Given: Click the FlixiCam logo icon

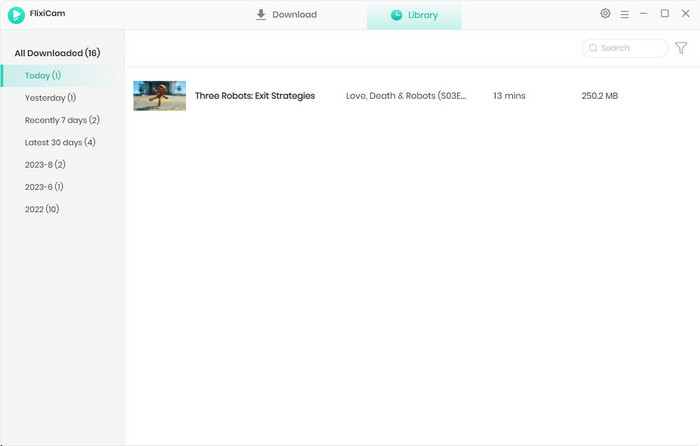Looking at the screenshot, I should 16,15.
